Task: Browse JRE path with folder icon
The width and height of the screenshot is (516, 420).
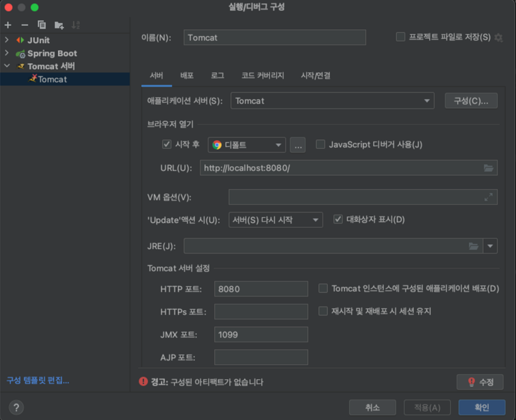Action: point(473,246)
